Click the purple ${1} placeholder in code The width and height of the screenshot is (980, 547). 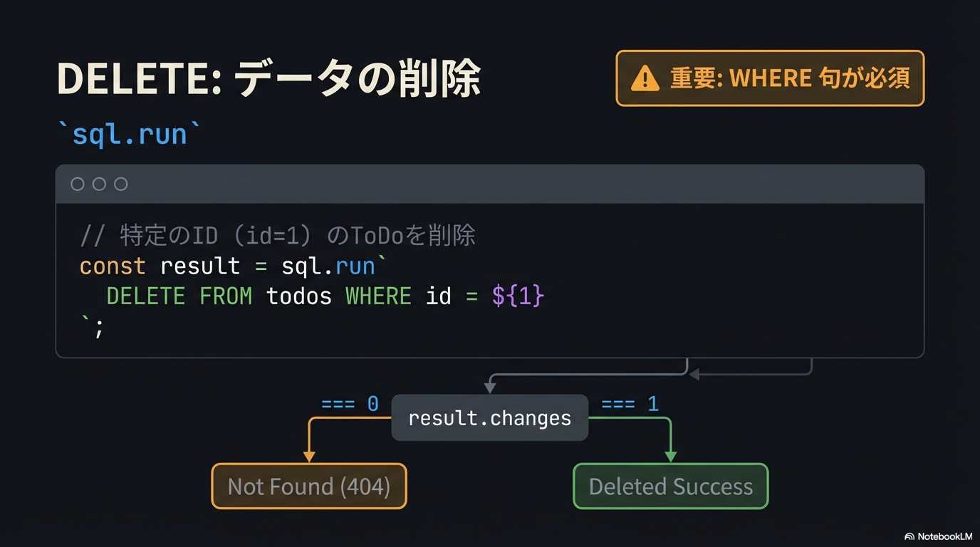click(x=518, y=296)
